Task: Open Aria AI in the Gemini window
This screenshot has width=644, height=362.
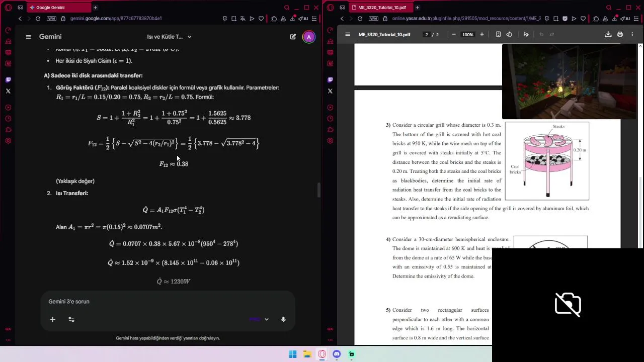Action: [303, 19]
